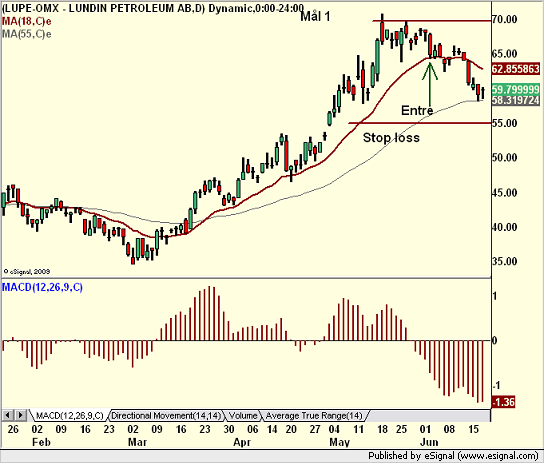Click the Feb label on the time axis
Screen dimensions: 544x463
pyautogui.click(x=41, y=443)
